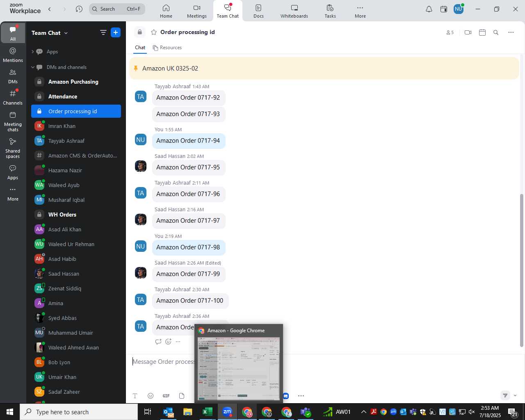
Task: Open Outlook from the taskbar
Action: [x=168, y=412]
